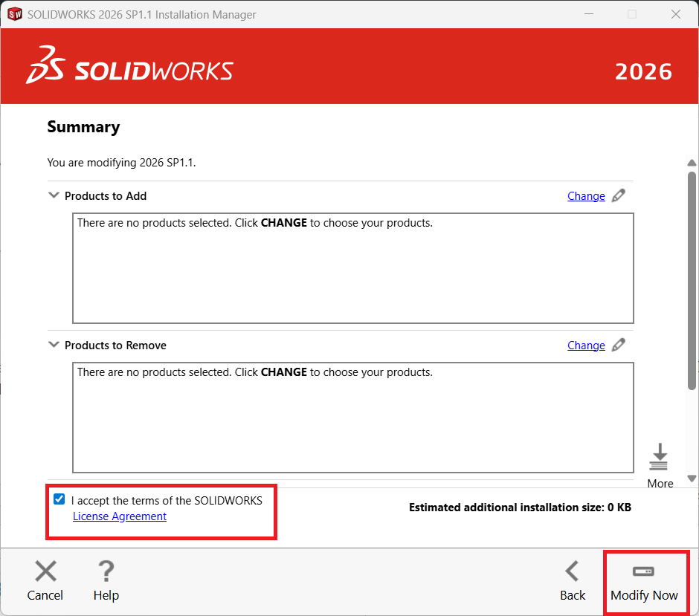Collapse the Products to Add section
699x616 pixels.
[54, 195]
